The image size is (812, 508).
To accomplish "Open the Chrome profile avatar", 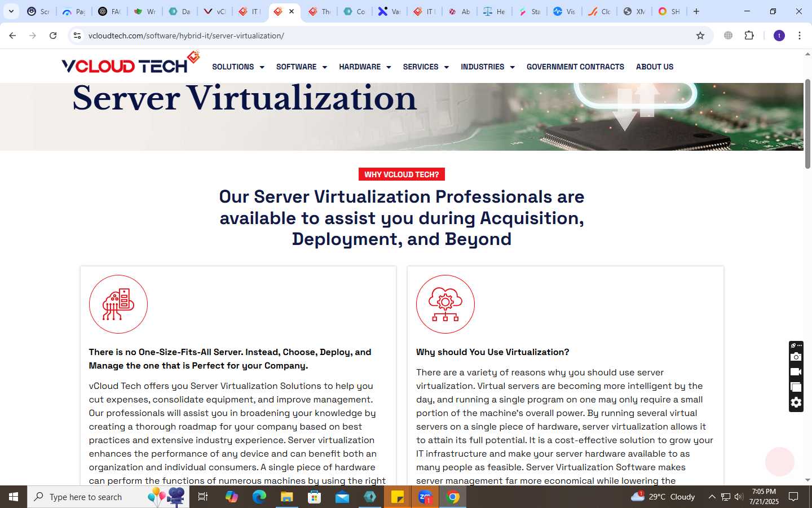I will (x=779, y=36).
